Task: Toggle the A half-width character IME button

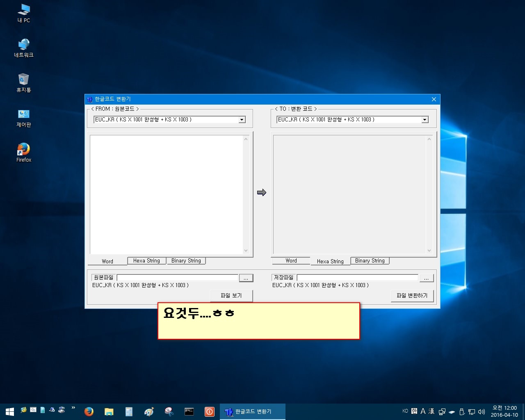Action: point(423,411)
